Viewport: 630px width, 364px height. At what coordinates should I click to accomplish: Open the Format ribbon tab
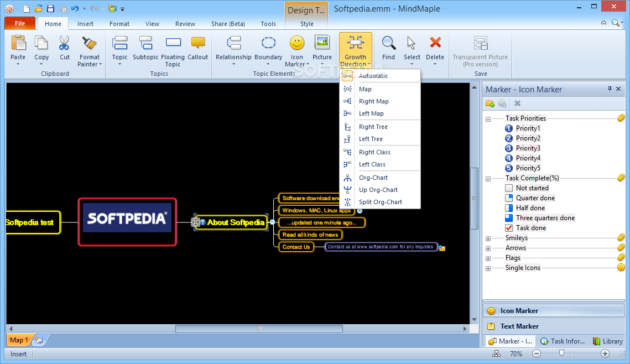[x=119, y=24]
